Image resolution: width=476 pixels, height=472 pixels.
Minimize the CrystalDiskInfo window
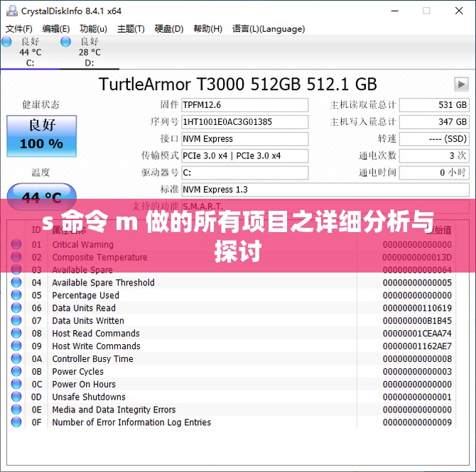394,11
